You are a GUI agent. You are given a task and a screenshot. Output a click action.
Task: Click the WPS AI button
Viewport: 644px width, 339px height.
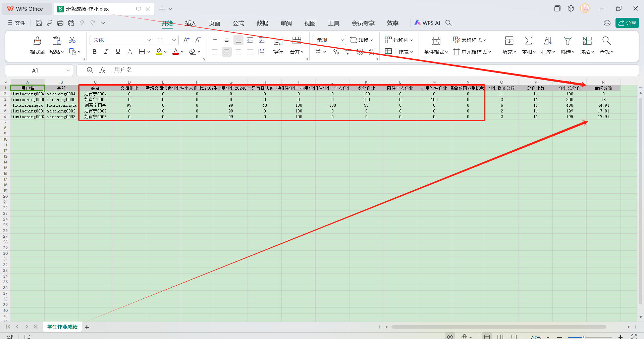tap(427, 23)
